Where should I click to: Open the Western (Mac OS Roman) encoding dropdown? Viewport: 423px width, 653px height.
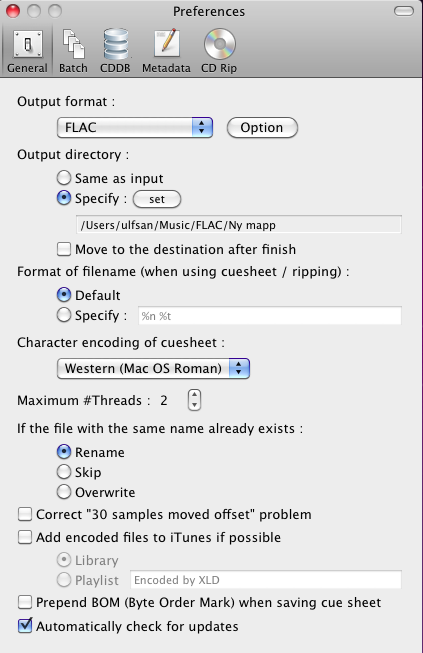[x=153, y=369]
